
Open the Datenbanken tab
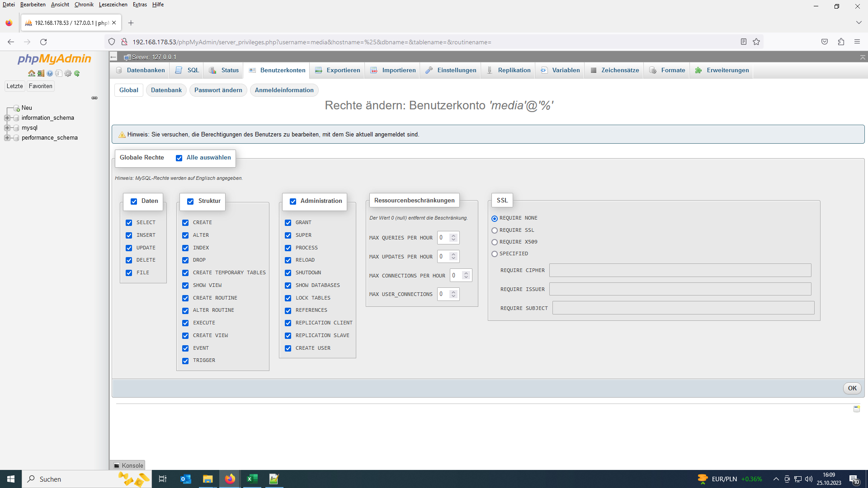[x=141, y=70]
